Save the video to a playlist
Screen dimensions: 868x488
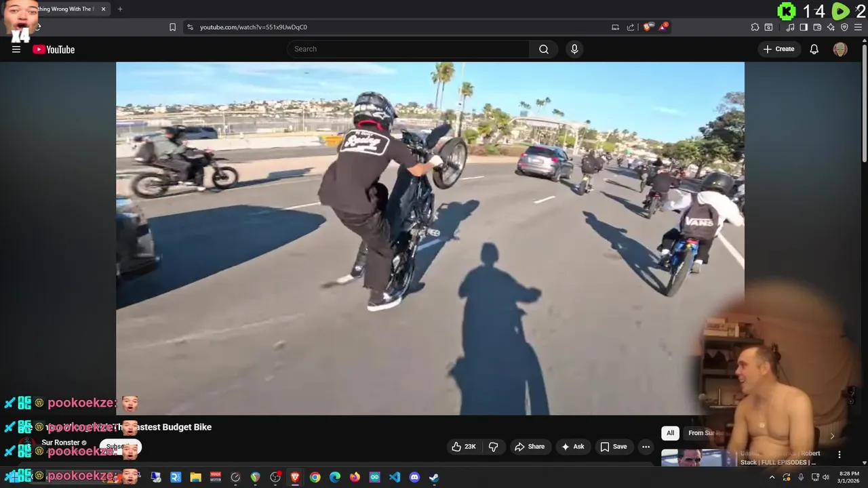(613, 447)
